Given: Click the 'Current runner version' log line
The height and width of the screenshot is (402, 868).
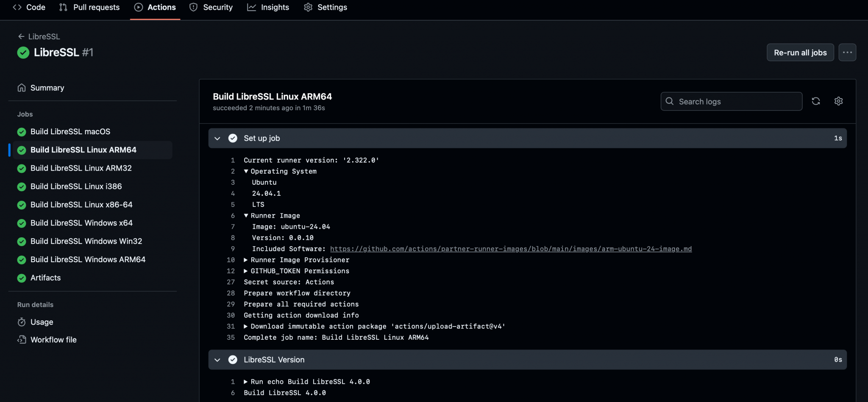Looking at the screenshot, I should pyautogui.click(x=311, y=160).
